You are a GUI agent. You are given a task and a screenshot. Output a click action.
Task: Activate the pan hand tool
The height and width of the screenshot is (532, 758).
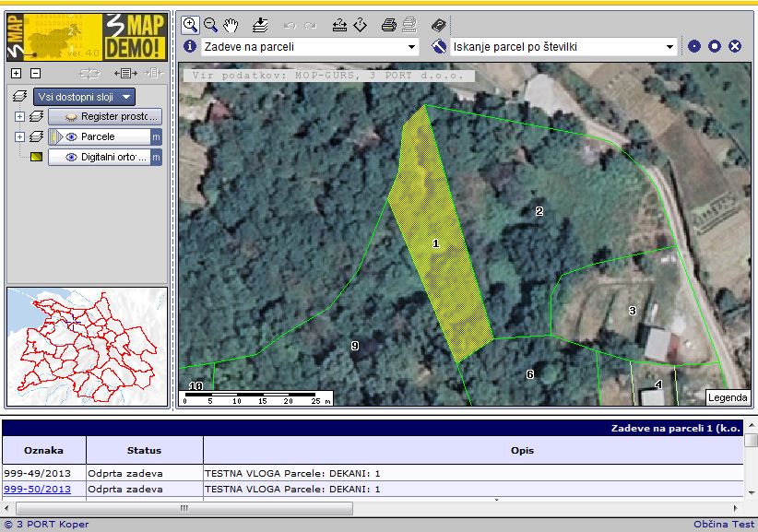point(231,25)
